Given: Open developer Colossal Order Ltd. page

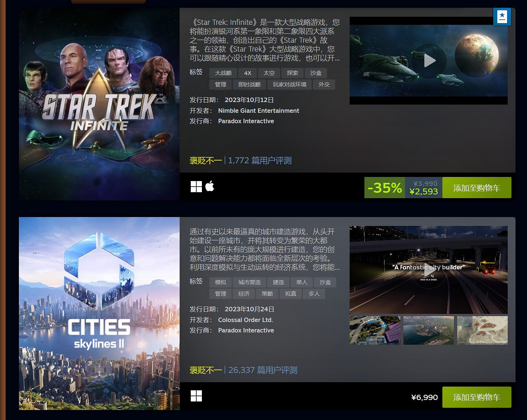Looking at the screenshot, I should coord(245,320).
